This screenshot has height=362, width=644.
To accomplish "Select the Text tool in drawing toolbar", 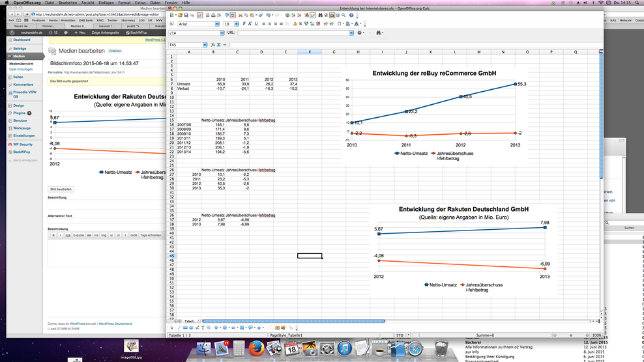I will pos(203,327).
